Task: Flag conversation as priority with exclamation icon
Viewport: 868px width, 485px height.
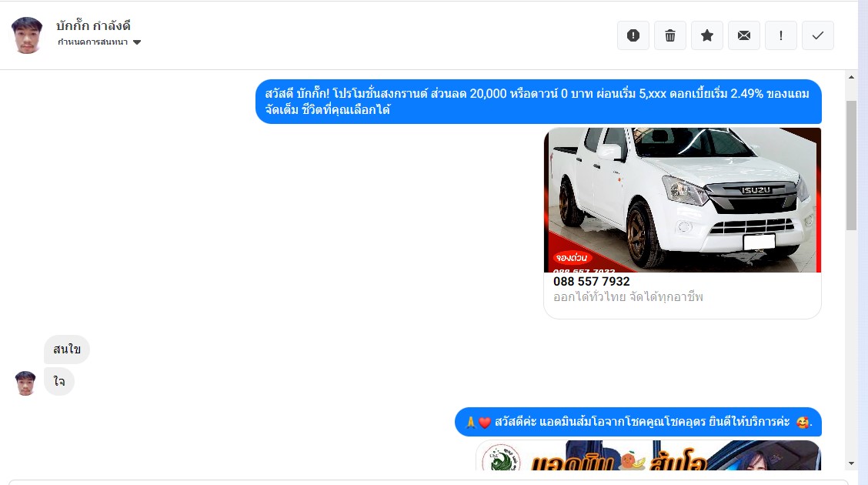Action: 780,35
